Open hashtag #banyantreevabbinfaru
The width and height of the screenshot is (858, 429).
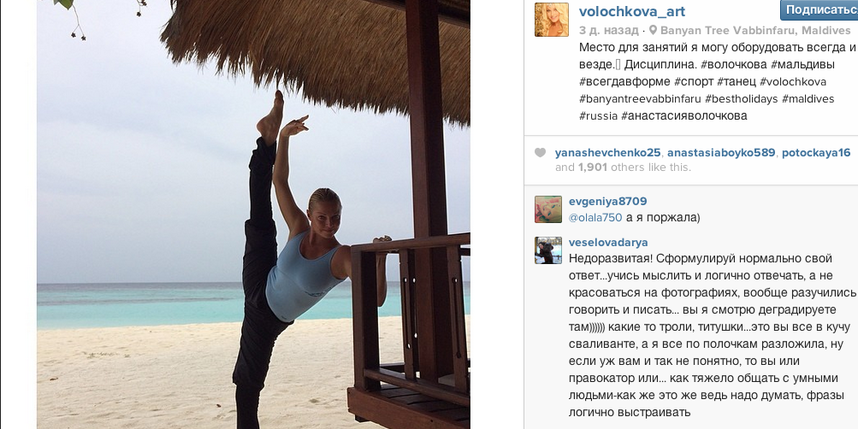point(639,99)
